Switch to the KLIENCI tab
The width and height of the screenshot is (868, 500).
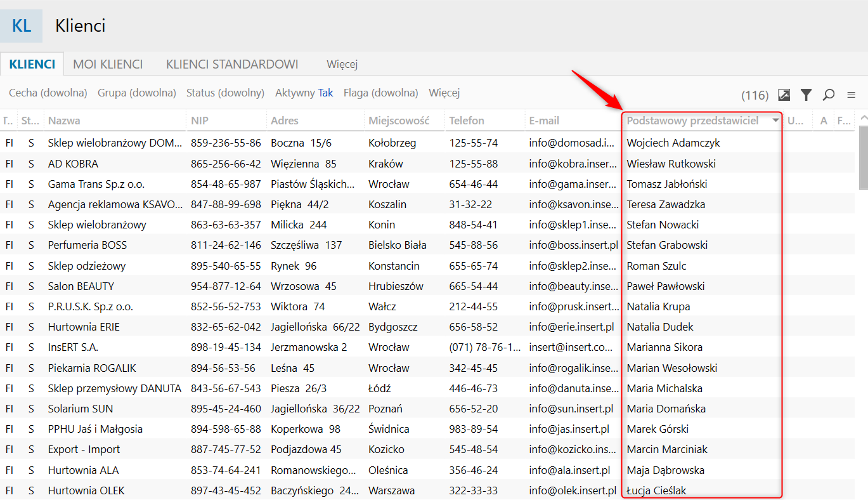[32, 64]
